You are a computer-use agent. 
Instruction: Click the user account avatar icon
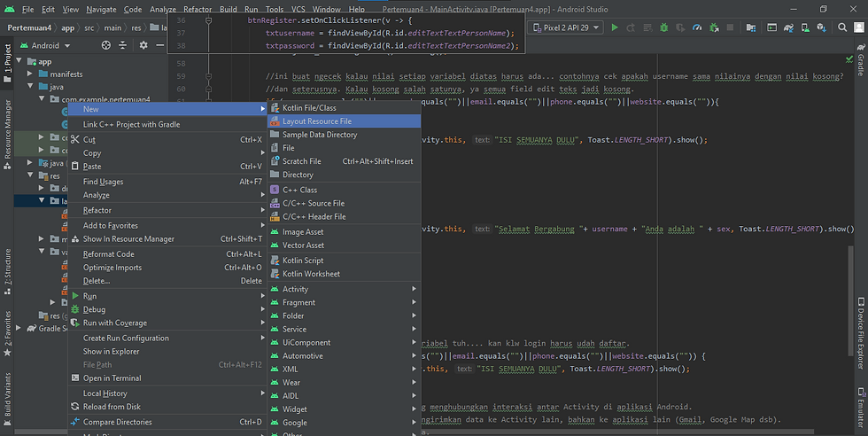(x=858, y=27)
